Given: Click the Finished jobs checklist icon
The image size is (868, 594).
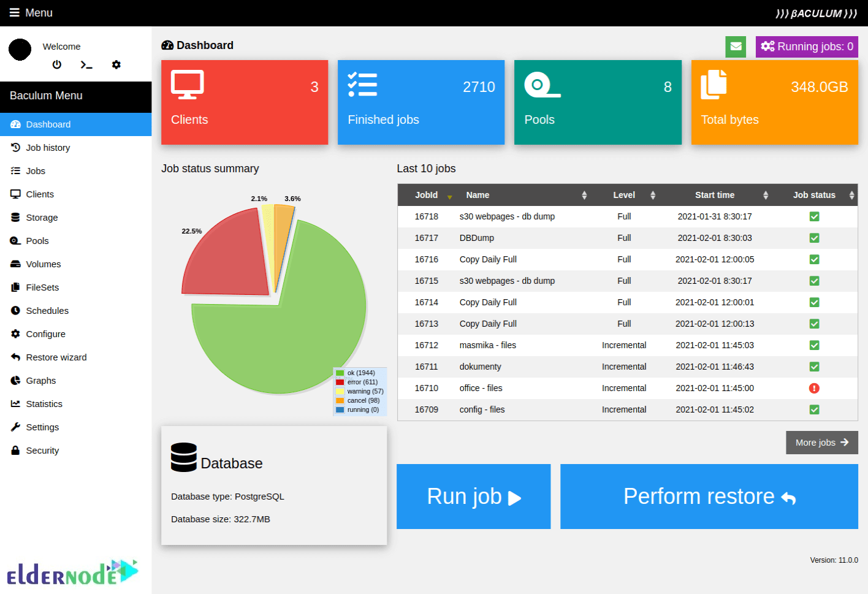Looking at the screenshot, I should pyautogui.click(x=362, y=85).
